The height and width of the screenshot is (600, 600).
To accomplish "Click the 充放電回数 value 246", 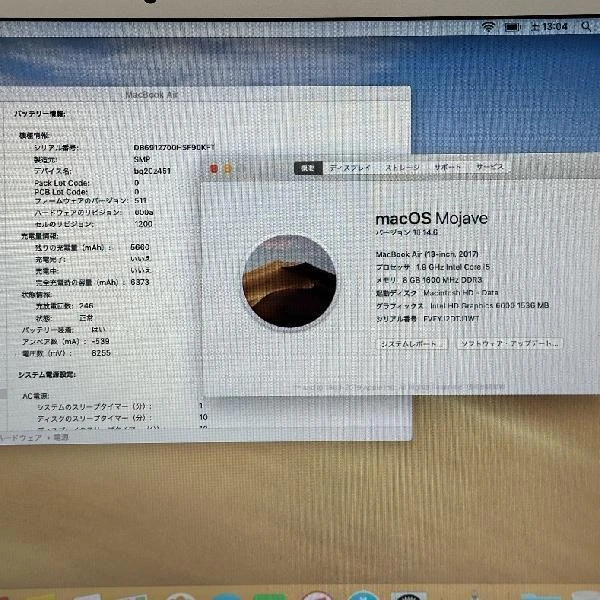I will coord(86,306).
